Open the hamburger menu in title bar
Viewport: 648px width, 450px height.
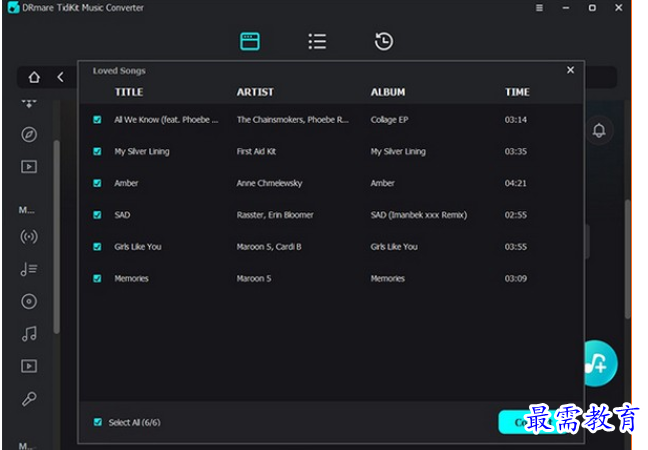pos(539,8)
